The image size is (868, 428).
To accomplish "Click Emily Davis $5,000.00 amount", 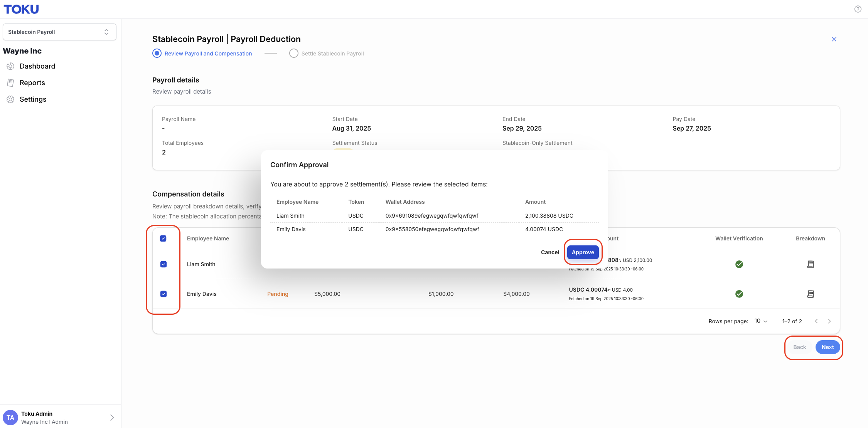I will (x=327, y=294).
